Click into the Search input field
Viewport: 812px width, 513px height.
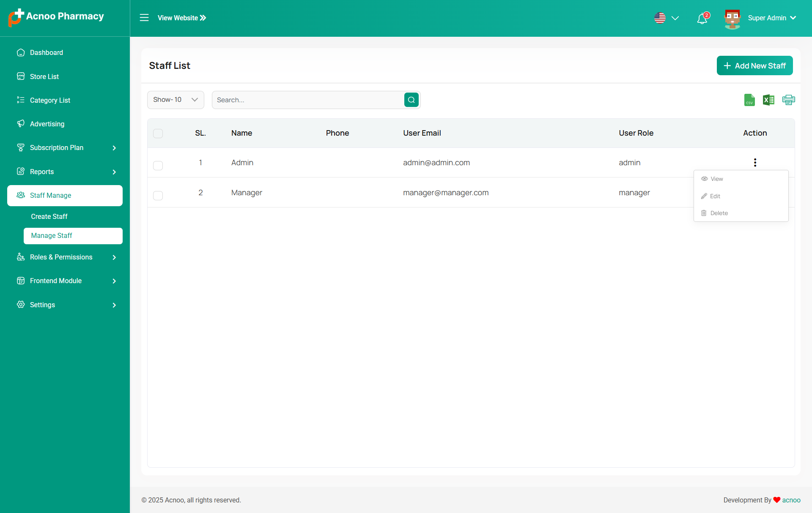(308, 100)
